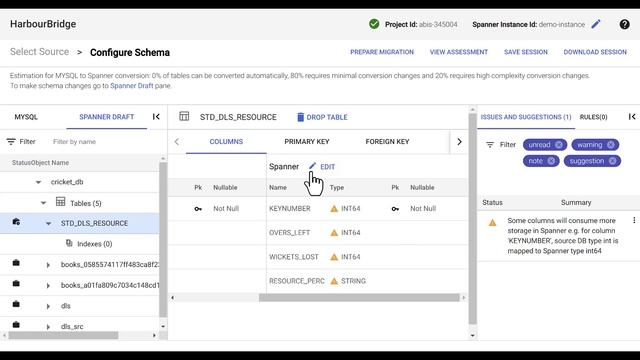Open the PRIMARY KEY tab

tap(307, 142)
